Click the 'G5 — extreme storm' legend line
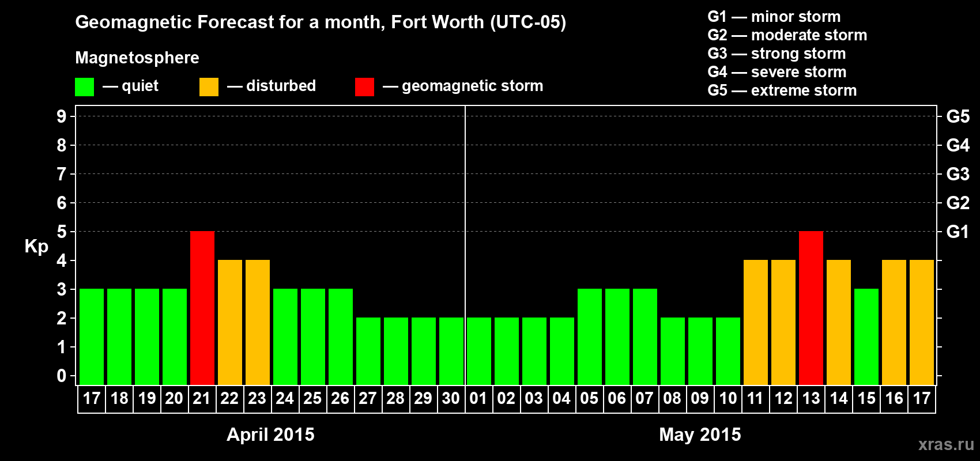 782,90
